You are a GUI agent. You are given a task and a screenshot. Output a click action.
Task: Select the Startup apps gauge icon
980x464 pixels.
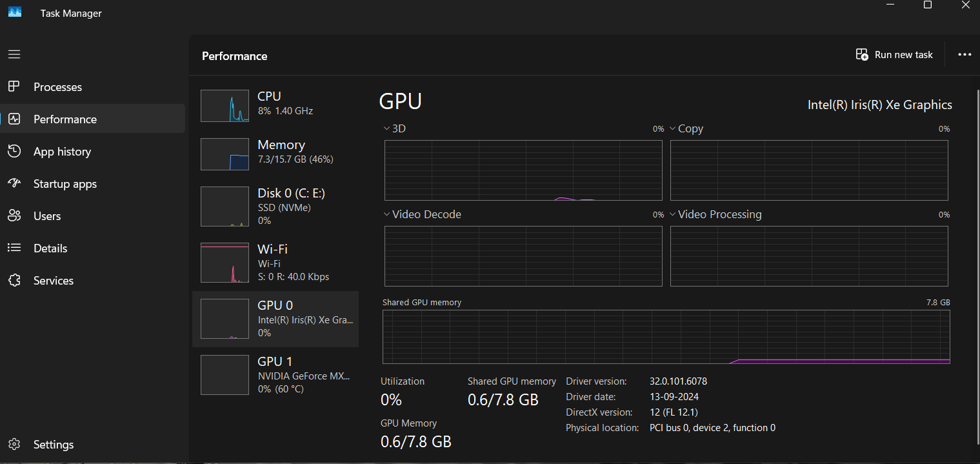(14, 183)
